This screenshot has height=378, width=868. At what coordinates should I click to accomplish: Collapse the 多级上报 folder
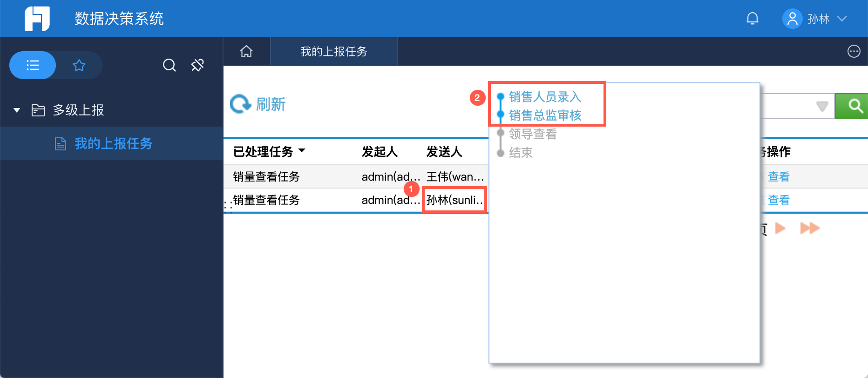click(17, 110)
